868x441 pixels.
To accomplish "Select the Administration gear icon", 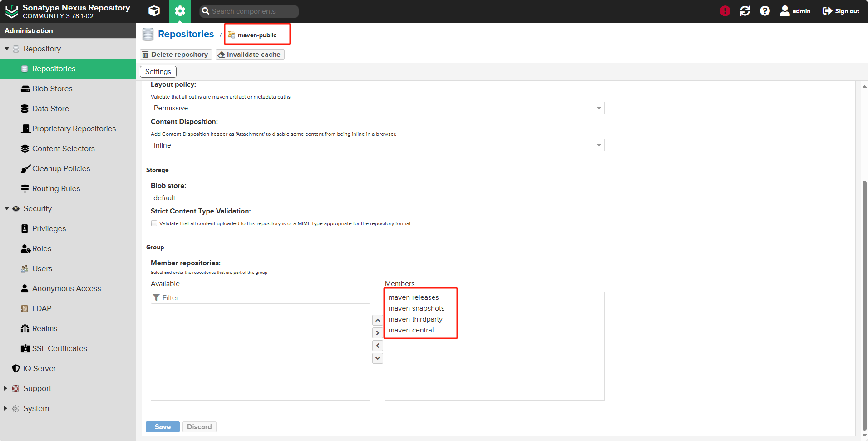I will click(180, 11).
